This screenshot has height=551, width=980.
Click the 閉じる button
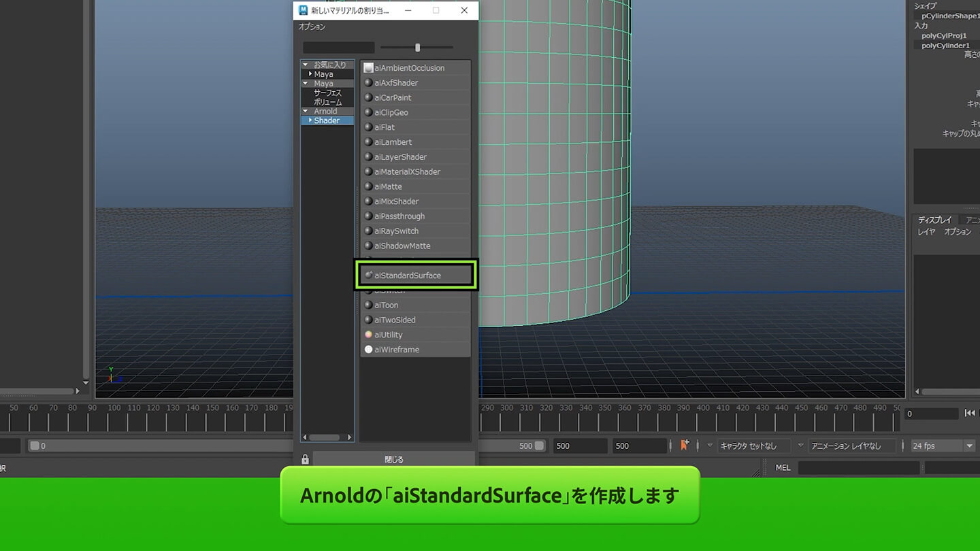click(394, 459)
